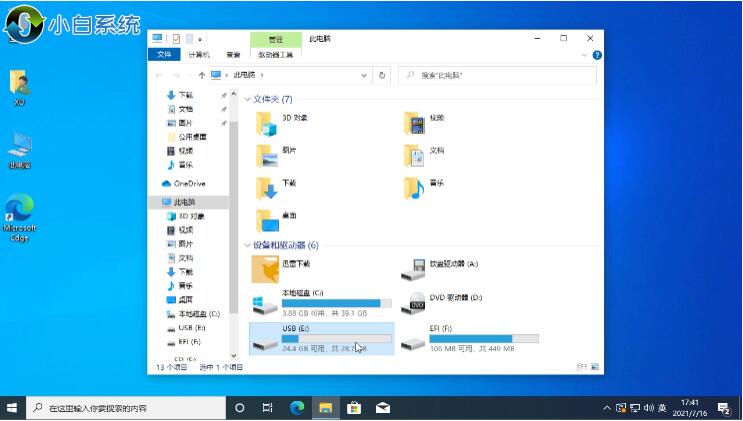Select the 迅雷下载 device icon
743x421 pixels.
click(x=265, y=269)
